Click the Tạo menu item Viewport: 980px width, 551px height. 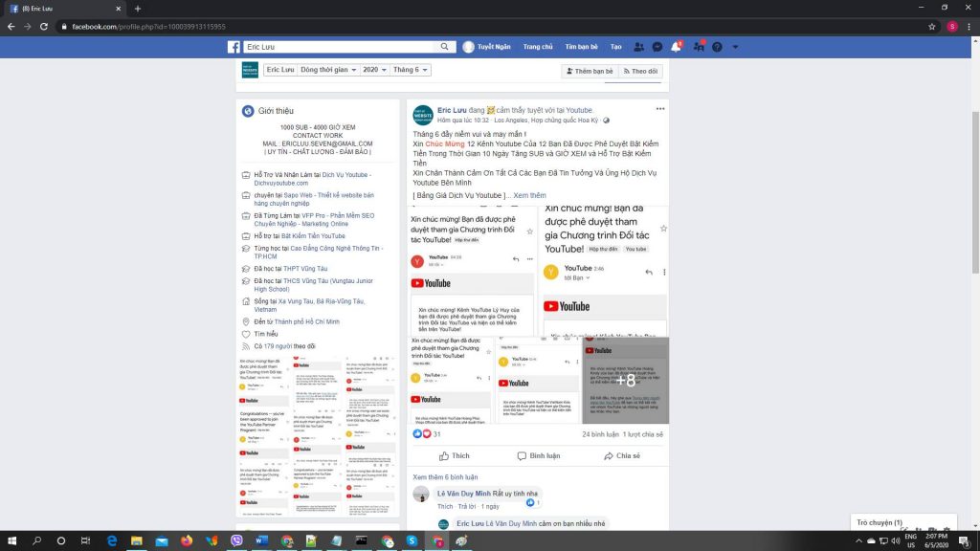point(615,47)
